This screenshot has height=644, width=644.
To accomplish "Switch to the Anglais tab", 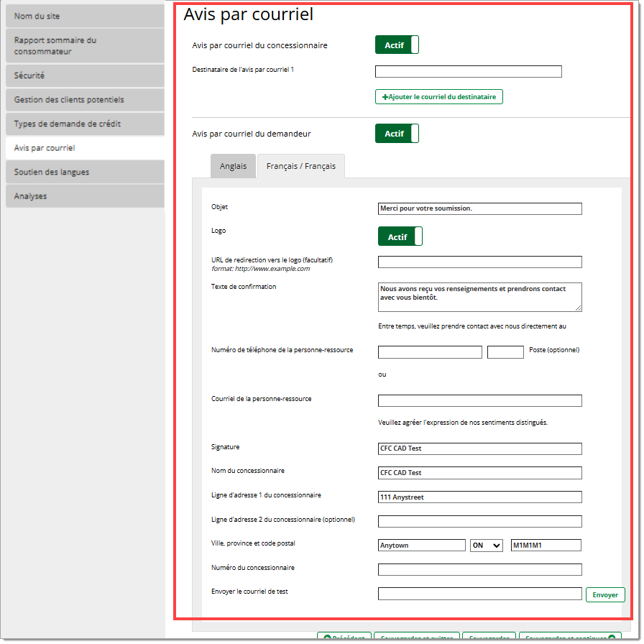I will point(233,166).
